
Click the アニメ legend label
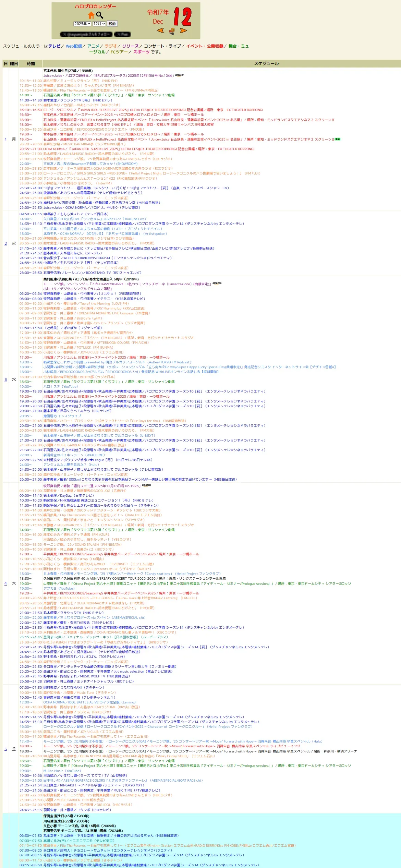pos(93,46)
